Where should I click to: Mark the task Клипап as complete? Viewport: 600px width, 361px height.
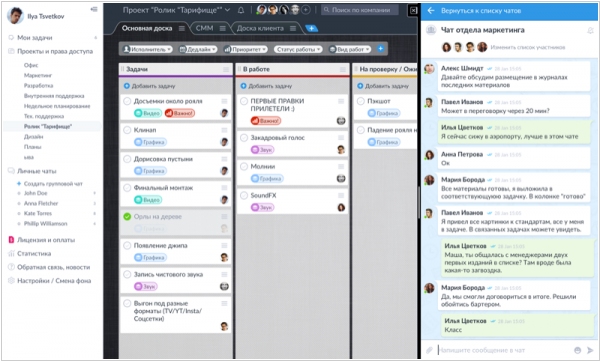(x=127, y=130)
